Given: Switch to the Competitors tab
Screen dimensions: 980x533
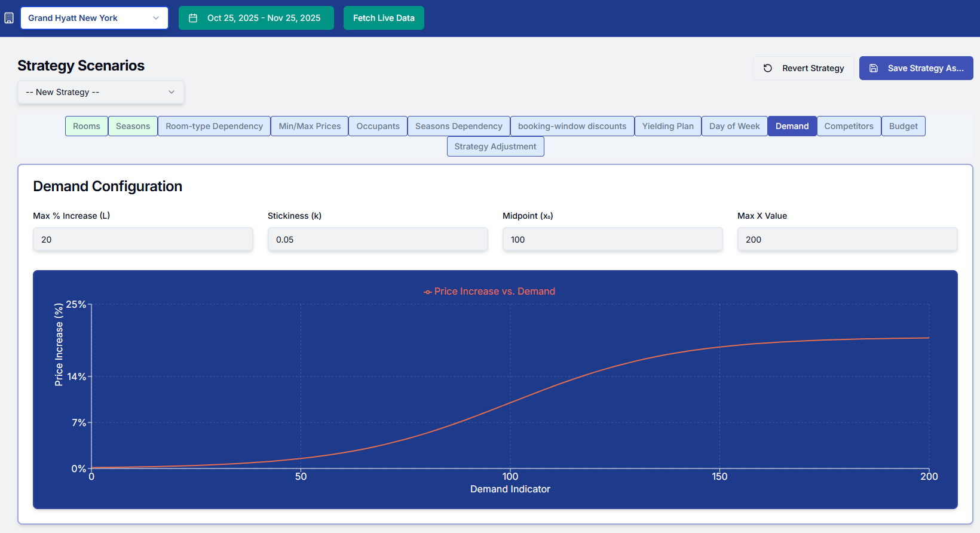Looking at the screenshot, I should (x=849, y=126).
